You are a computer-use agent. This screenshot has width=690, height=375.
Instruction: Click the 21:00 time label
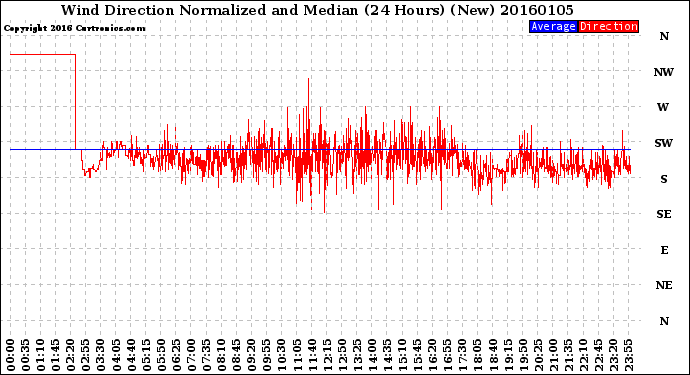pos(553,355)
